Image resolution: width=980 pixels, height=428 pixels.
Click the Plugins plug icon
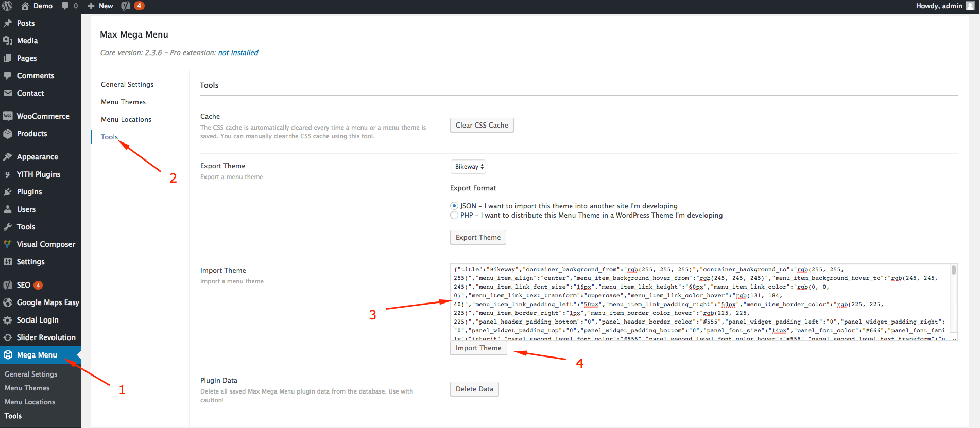(x=8, y=192)
